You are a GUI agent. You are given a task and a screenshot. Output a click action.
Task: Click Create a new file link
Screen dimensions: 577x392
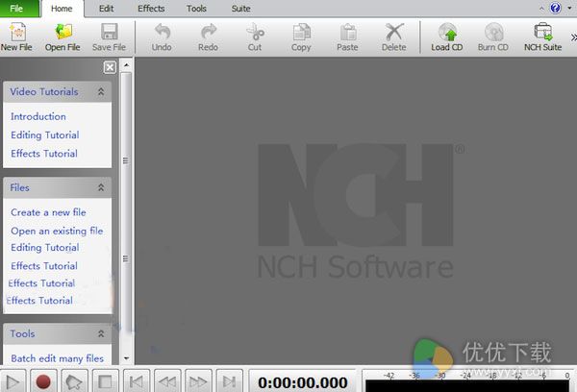coord(48,212)
